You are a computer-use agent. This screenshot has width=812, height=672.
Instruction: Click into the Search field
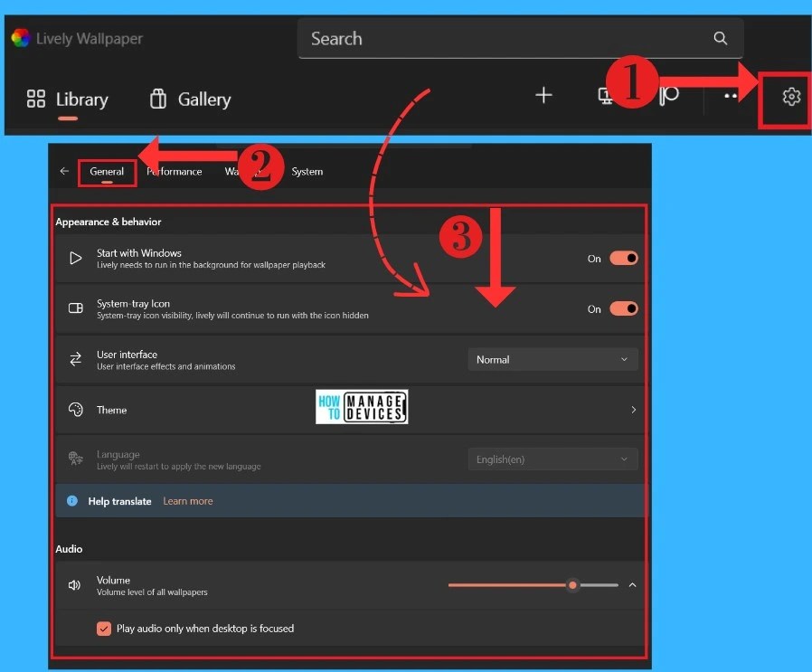[x=521, y=38]
